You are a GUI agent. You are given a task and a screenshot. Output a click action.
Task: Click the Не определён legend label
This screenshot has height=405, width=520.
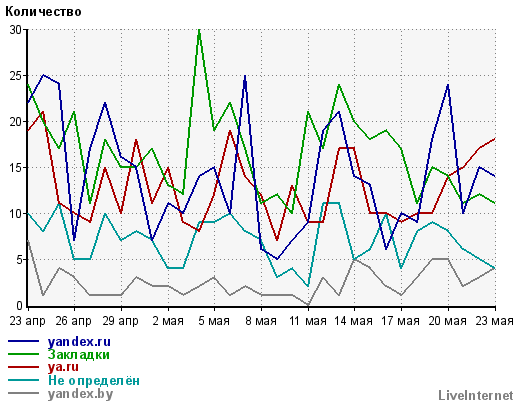coord(94,380)
